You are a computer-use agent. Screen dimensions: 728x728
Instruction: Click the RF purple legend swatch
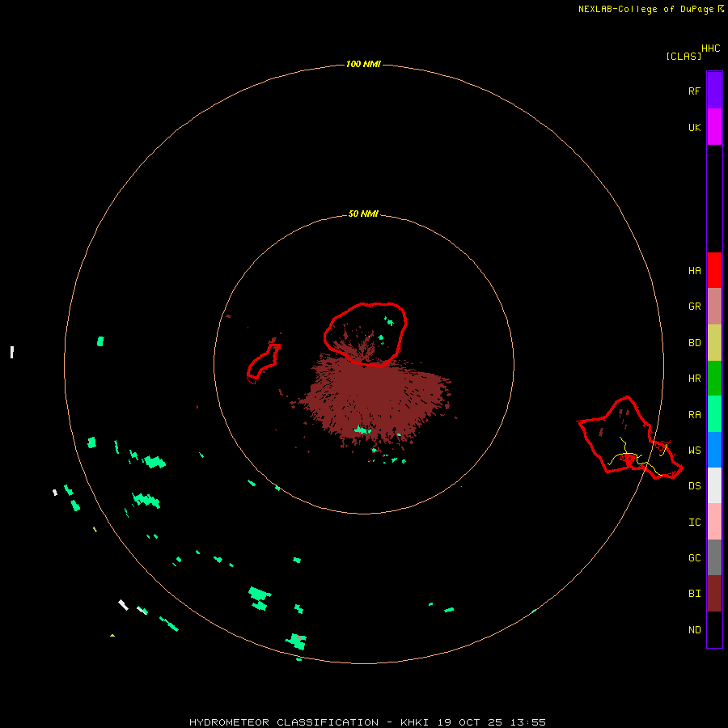(714, 91)
